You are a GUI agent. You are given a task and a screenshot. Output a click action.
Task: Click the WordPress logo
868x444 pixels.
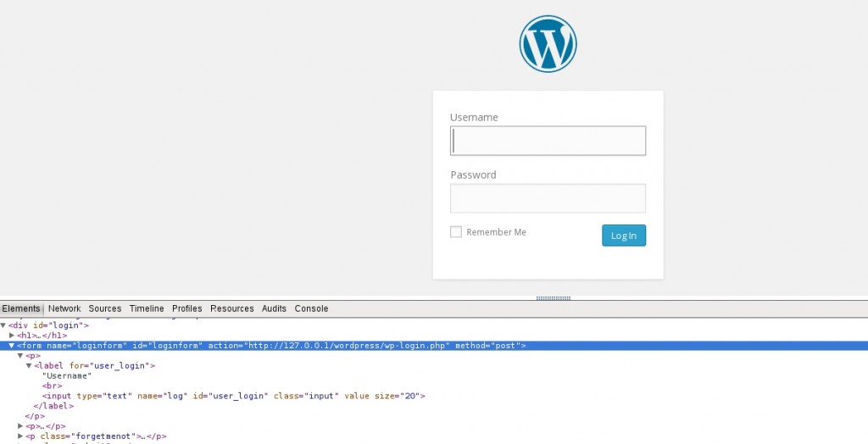point(548,44)
